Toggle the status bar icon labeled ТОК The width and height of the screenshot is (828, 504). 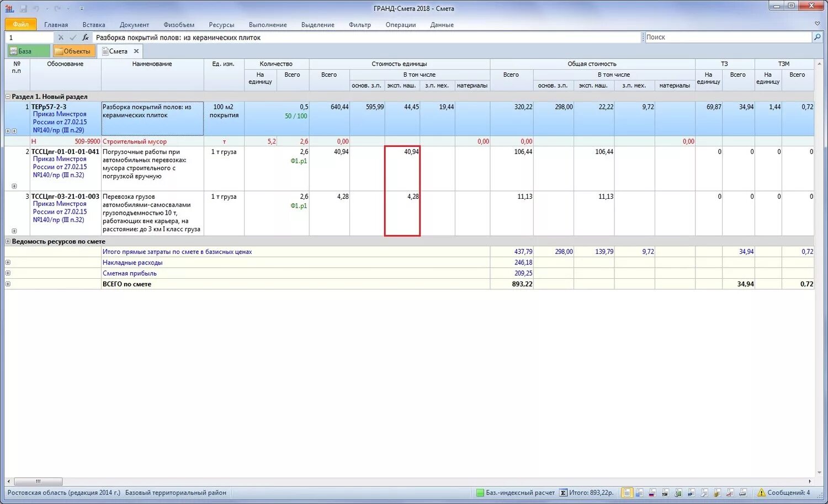coord(665,492)
